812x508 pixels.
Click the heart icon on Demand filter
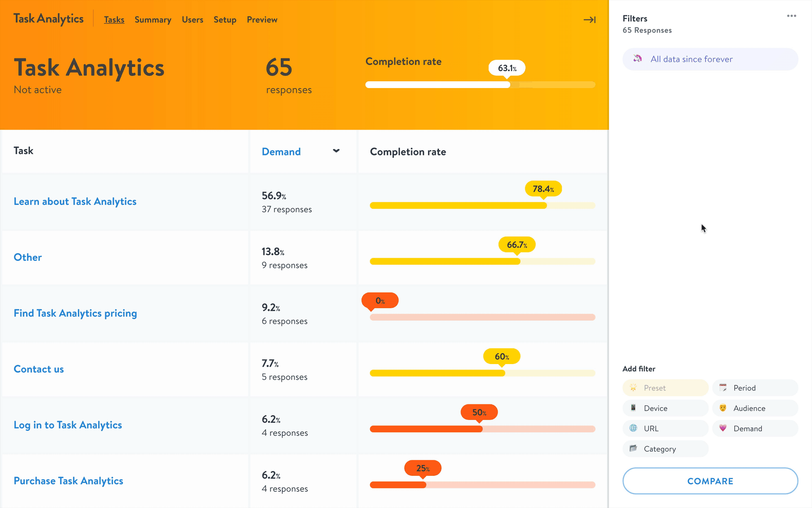tap(723, 428)
